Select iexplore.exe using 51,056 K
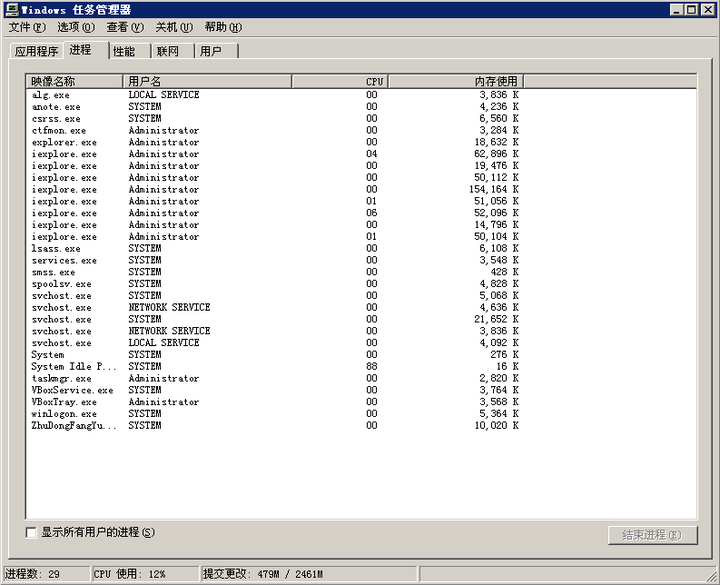 click(275, 202)
